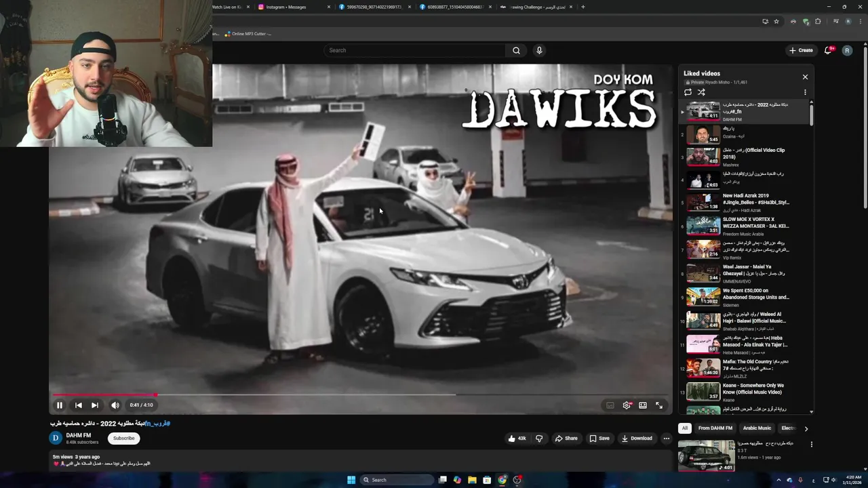Viewport: 868px width, 488px height.
Task: Pause the playing video
Action: tap(59, 405)
